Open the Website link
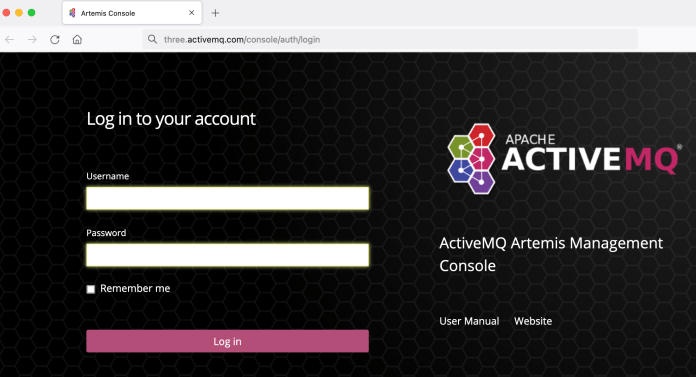Screen dimensions: 696x377 [533, 321]
